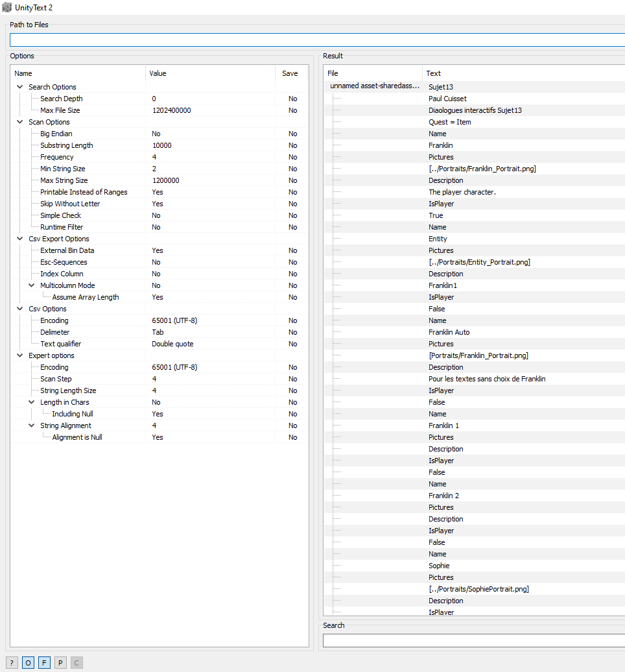Click the UnityText app icon in title bar
The height and width of the screenshot is (672, 625).
(7, 7)
